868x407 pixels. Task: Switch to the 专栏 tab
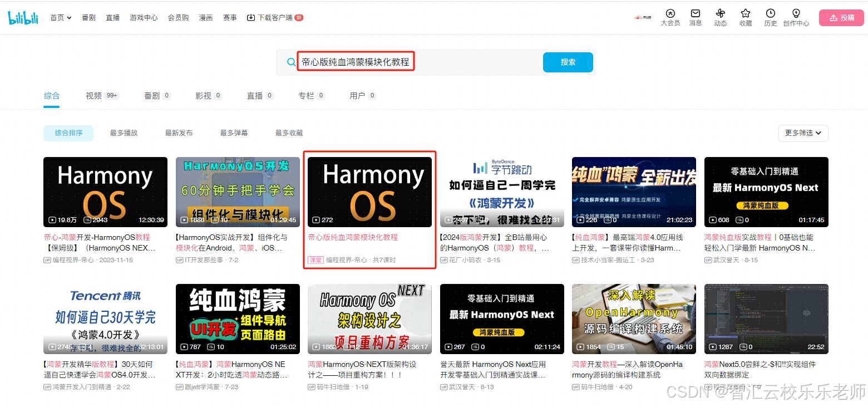click(312, 96)
